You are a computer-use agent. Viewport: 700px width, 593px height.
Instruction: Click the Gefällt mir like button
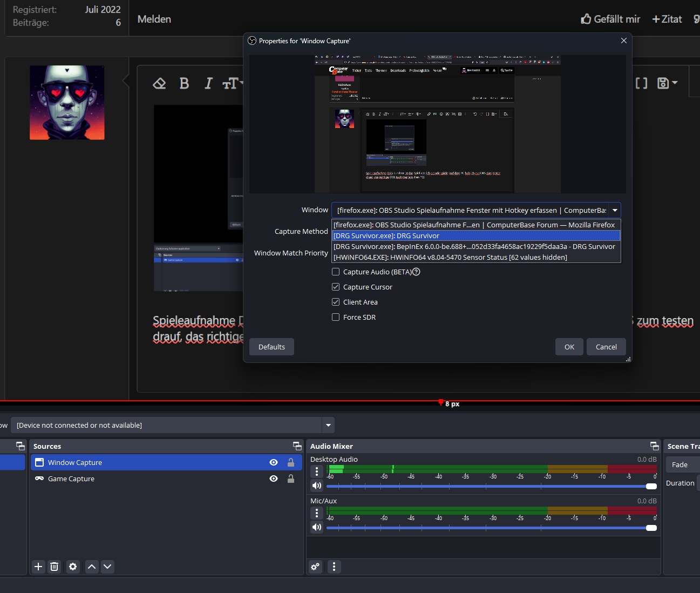610,19
